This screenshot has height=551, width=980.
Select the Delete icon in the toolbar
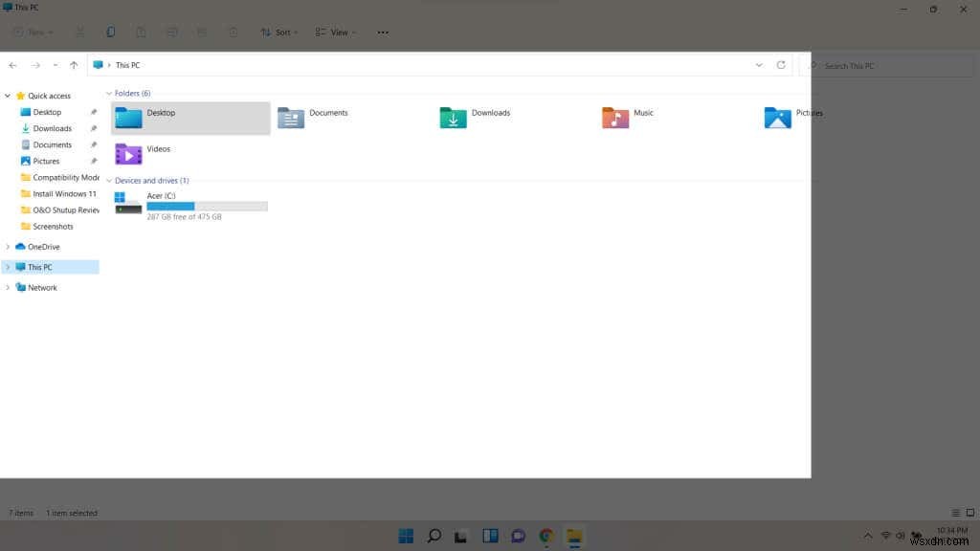(233, 32)
